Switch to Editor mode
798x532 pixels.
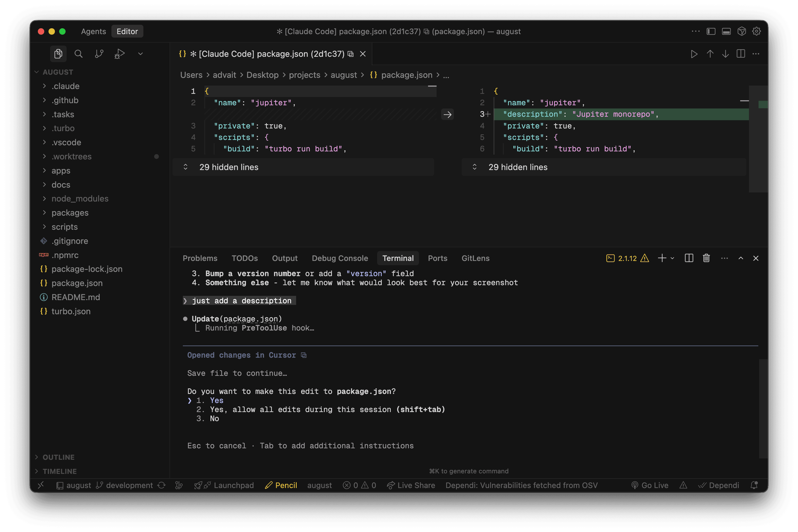pos(127,31)
